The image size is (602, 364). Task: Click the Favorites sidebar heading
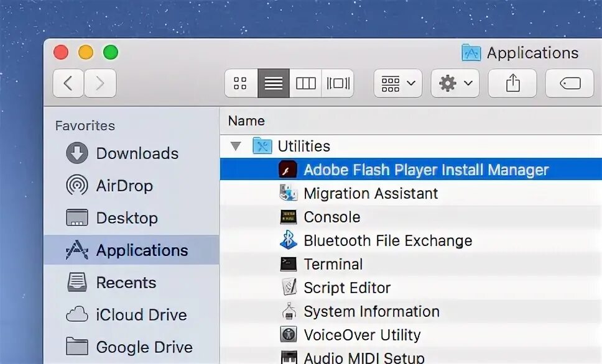pos(85,126)
